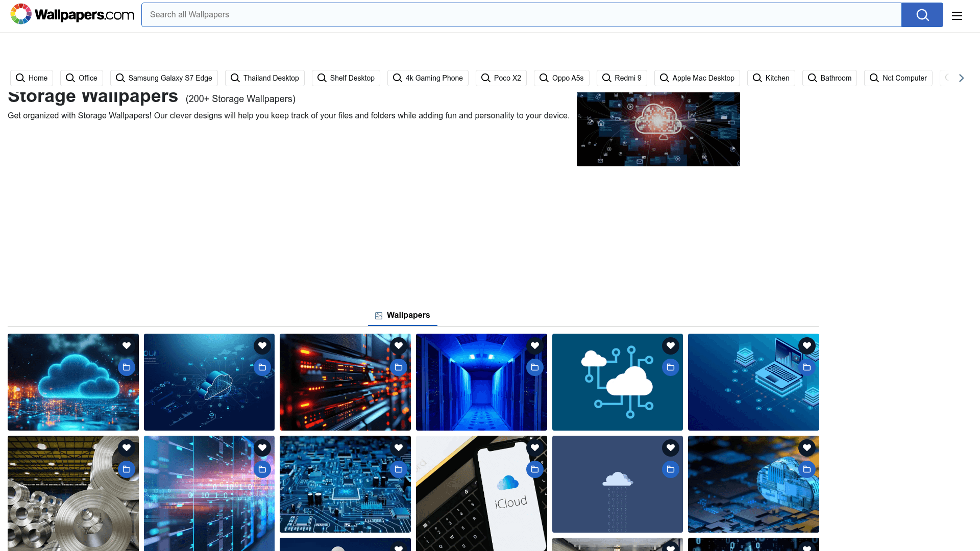Viewport: 980px width, 551px height.
Task: Favorite the blue circuit board wallpaper
Action: [x=399, y=448]
